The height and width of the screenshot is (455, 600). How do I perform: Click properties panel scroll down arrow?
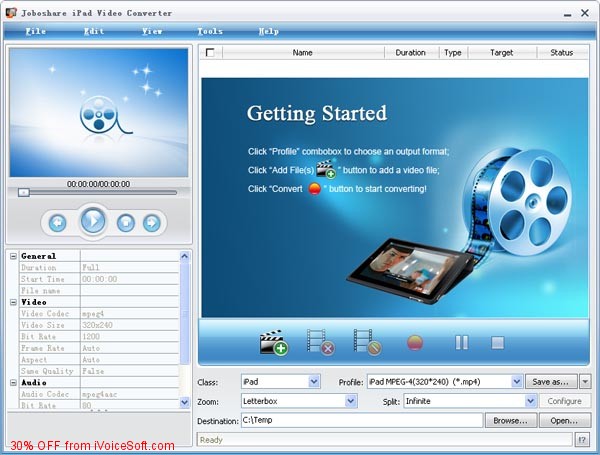coord(184,402)
